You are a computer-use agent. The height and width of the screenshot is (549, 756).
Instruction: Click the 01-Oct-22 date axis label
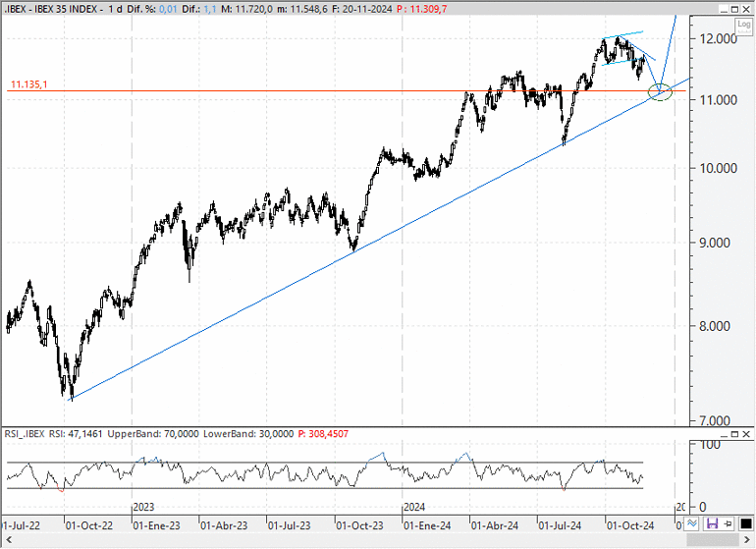coord(89,525)
